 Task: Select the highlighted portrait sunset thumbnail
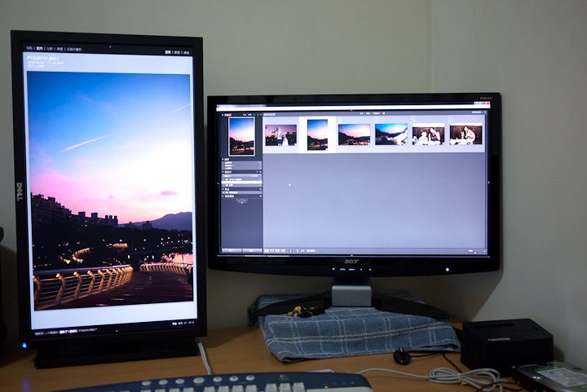coord(317,134)
